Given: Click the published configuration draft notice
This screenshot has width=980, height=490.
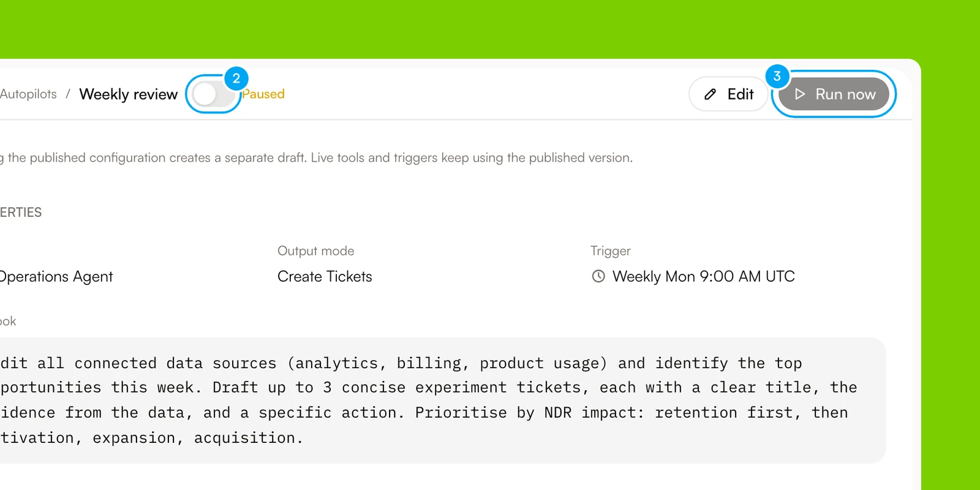Looking at the screenshot, I should [317, 157].
